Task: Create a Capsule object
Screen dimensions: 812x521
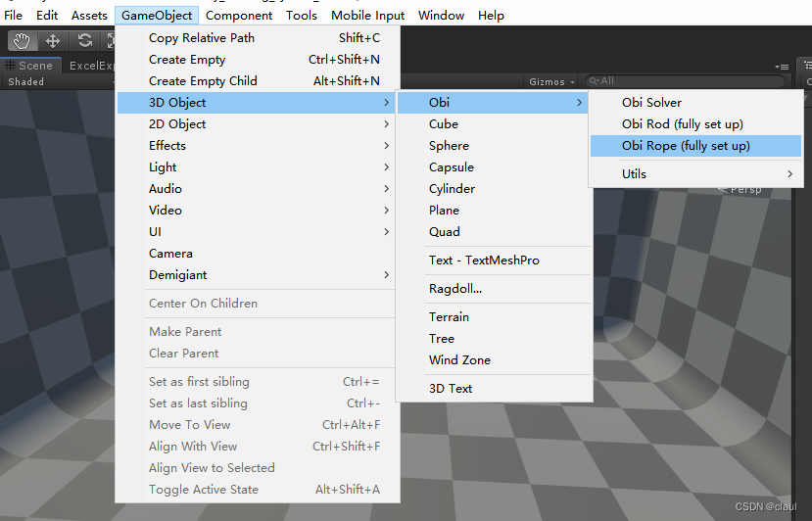Action: [x=493, y=167]
